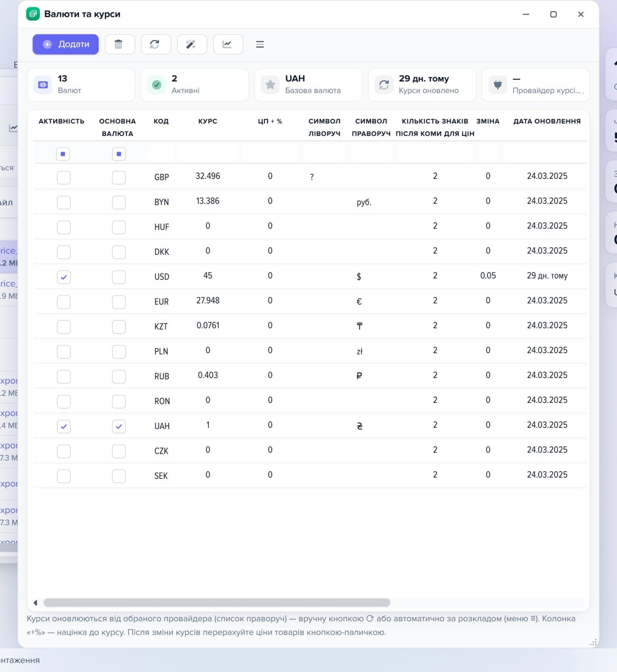Image resolution: width=617 pixels, height=672 pixels.
Task: Click the RUB rate value 0.403
Action: [208, 375]
